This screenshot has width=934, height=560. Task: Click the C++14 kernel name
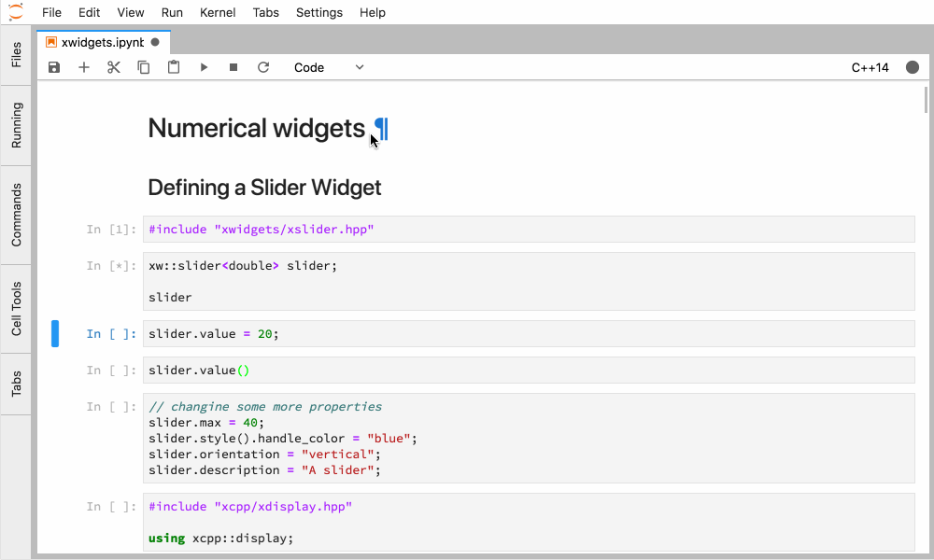pos(870,67)
